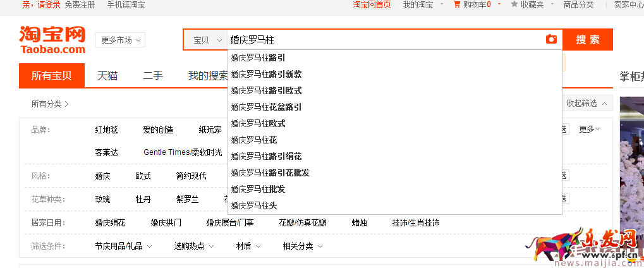644x268 pixels.
Task: Select the 所有宝贝 tab
Action: click(52, 76)
